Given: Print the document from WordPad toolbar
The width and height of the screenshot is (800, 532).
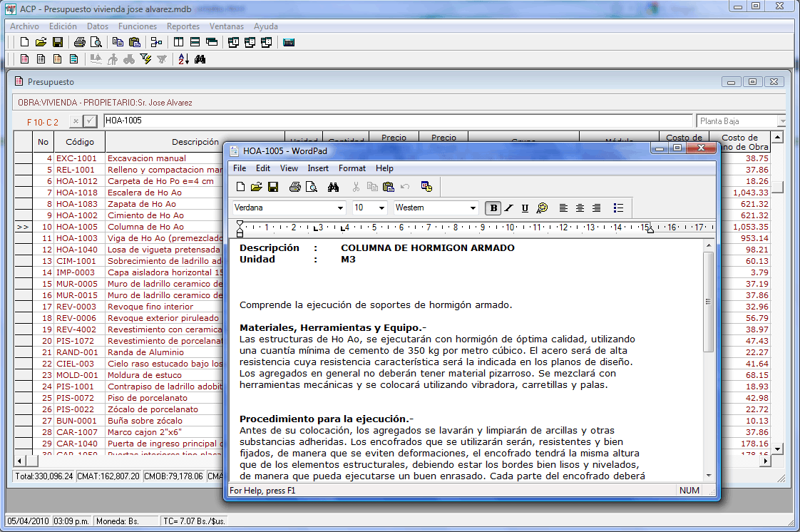Looking at the screenshot, I should point(295,187).
